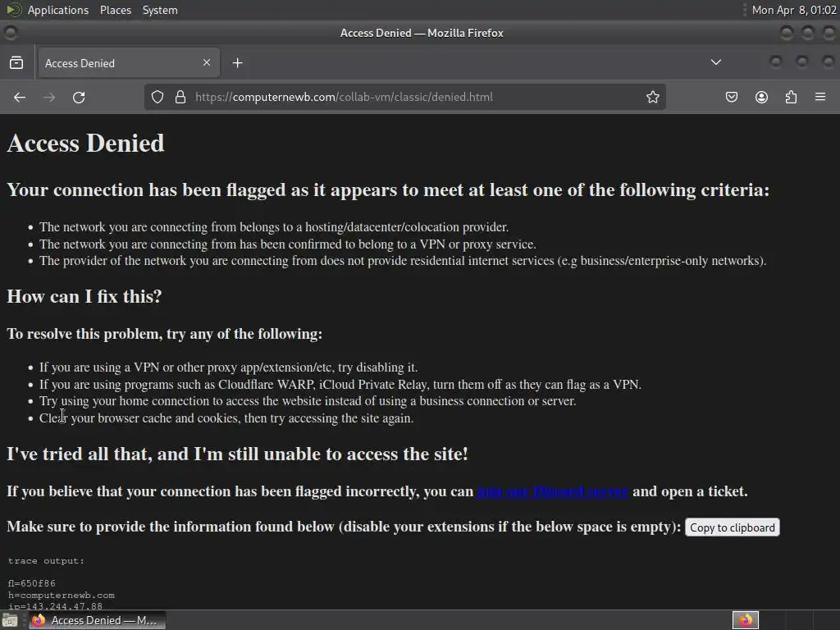Click the show desktop icon in bottom panel
This screenshot has height=630, width=840.
click(10, 620)
